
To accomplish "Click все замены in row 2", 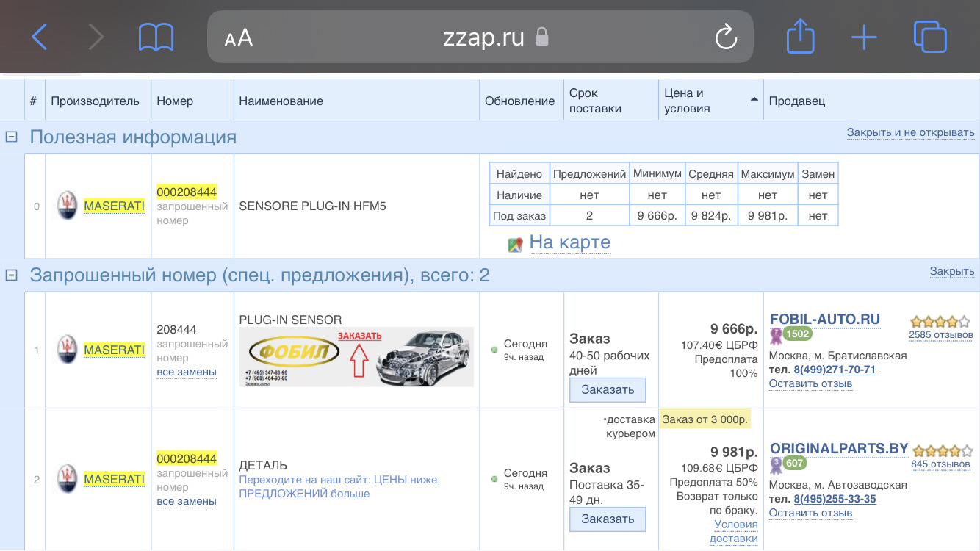I will pyautogui.click(x=187, y=501).
